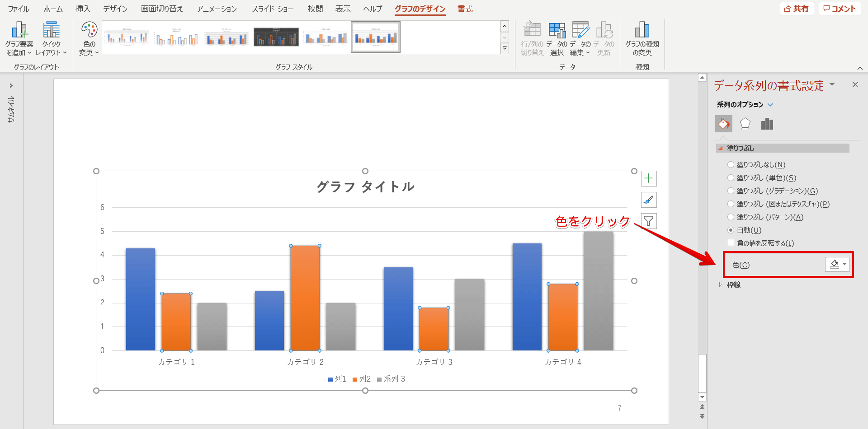Select the blue bar in カテゴリ 1
The image size is (868, 429).
(x=141, y=299)
